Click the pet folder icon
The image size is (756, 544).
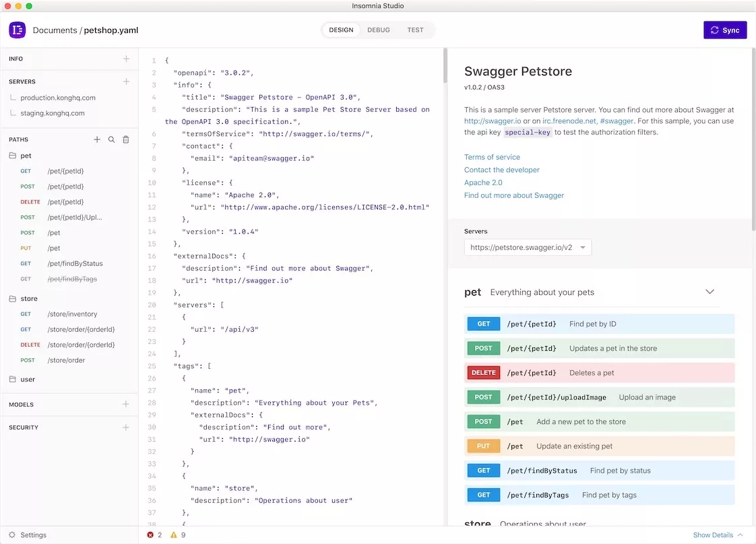pyautogui.click(x=13, y=156)
